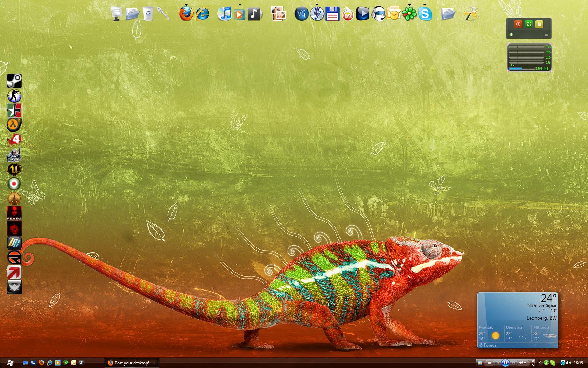Launch Unreal Tournament from the left sidebar
Viewport: 588px width, 368px height.
click(x=14, y=169)
